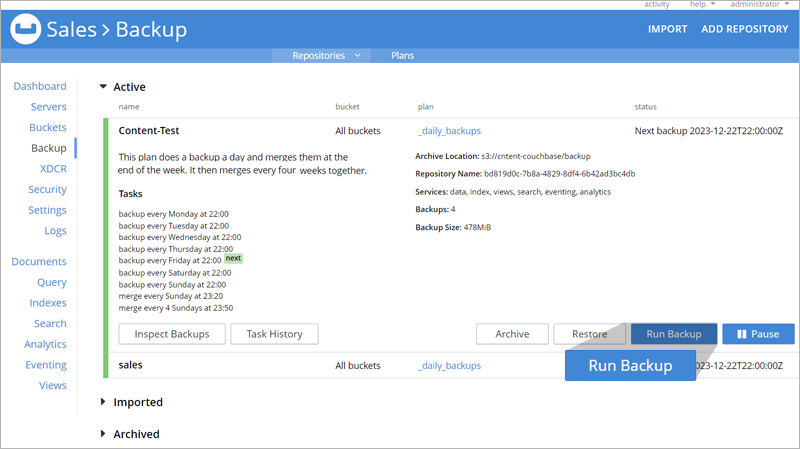Open the help dropdown menu
Image resolution: width=800 pixels, height=449 pixels.
702,4
